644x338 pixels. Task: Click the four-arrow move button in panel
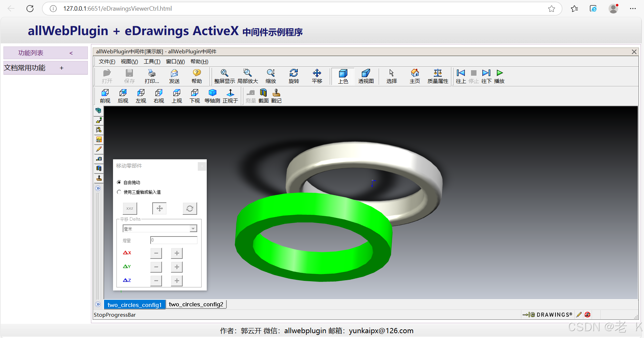[x=160, y=209]
